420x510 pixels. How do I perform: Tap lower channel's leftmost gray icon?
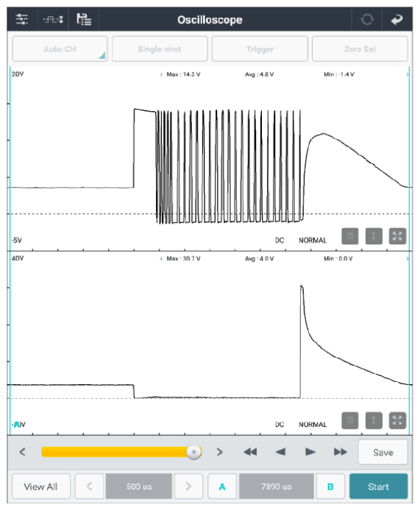coord(350,420)
